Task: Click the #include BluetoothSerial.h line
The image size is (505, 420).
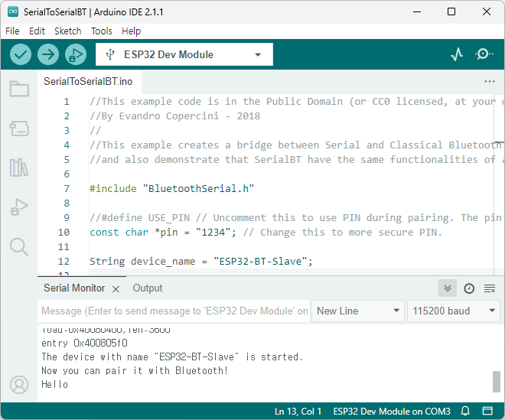Action: click(171, 188)
